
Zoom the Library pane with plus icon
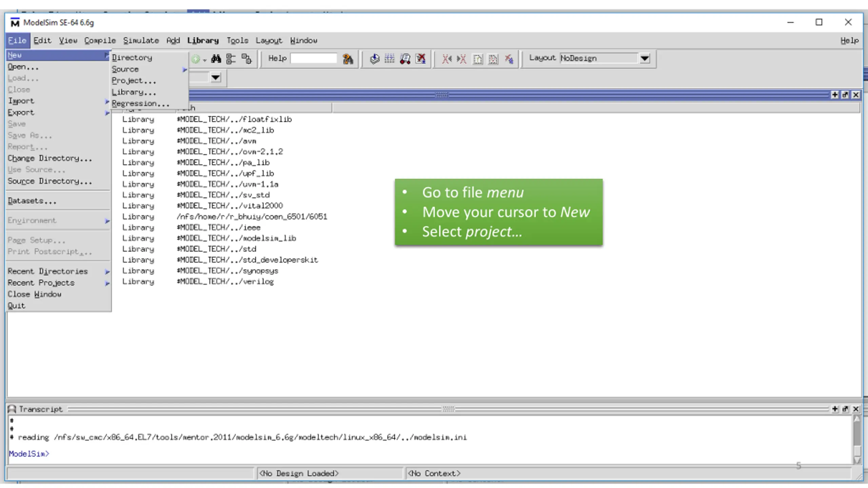click(x=835, y=95)
